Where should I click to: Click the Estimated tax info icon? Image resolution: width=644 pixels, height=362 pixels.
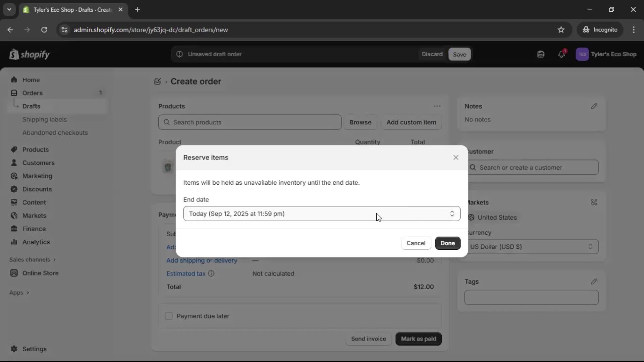click(211, 274)
